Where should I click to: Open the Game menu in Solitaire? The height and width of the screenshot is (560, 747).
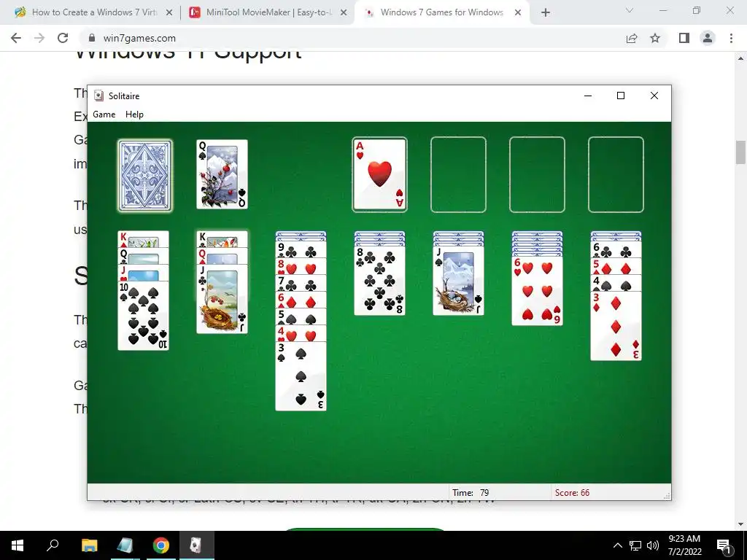(104, 114)
